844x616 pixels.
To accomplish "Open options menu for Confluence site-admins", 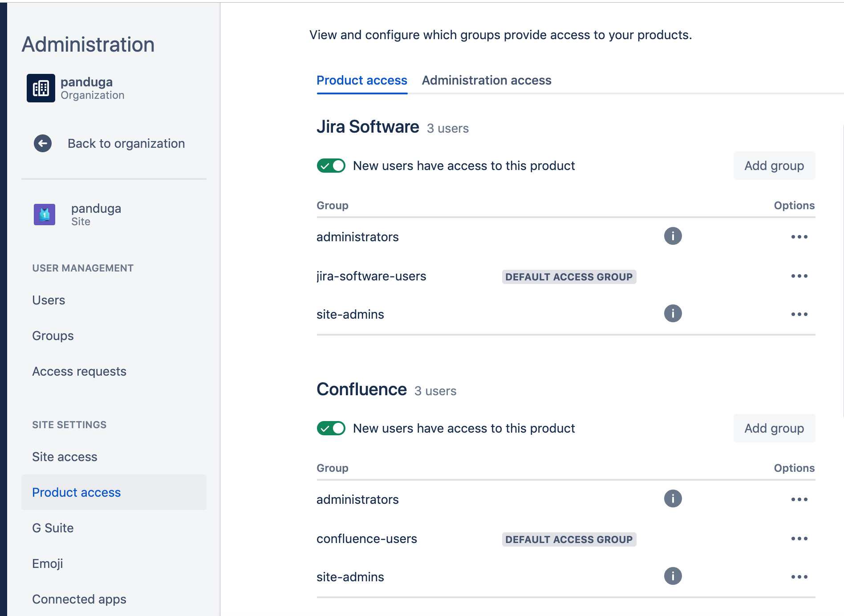I will tap(799, 576).
